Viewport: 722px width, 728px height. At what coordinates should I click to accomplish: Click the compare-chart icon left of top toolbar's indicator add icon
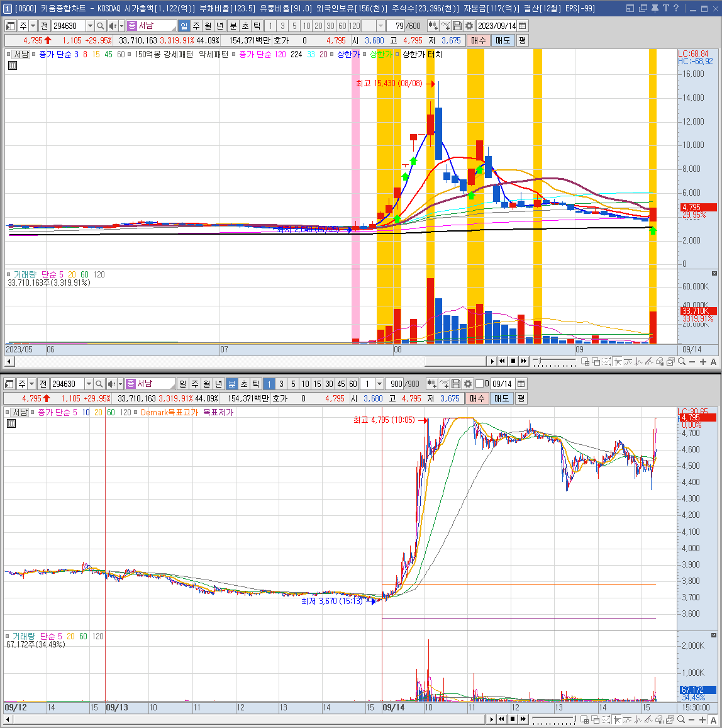click(x=433, y=26)
